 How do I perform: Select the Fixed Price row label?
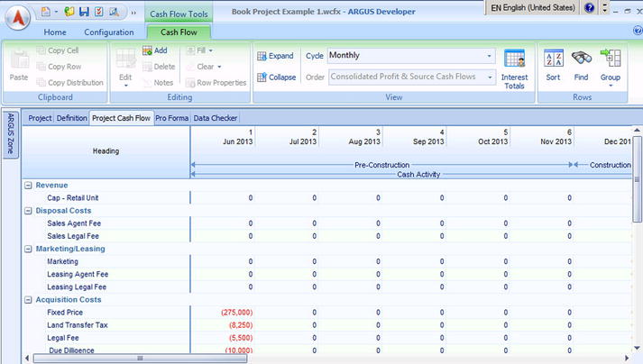(65, 313)
